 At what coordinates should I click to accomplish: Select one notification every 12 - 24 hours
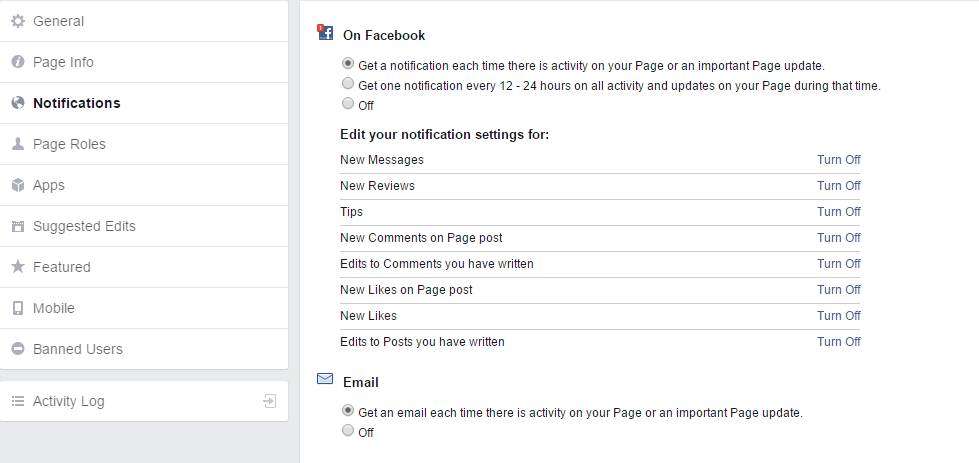pos(348,85)
